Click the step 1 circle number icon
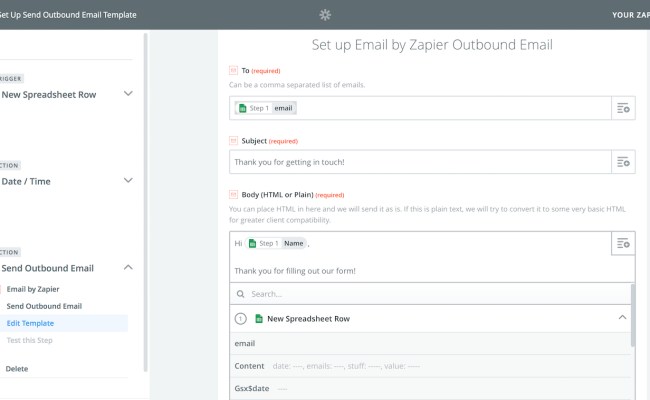The height and width of the screenshot is (400, 650). click(x=240, y=319)
